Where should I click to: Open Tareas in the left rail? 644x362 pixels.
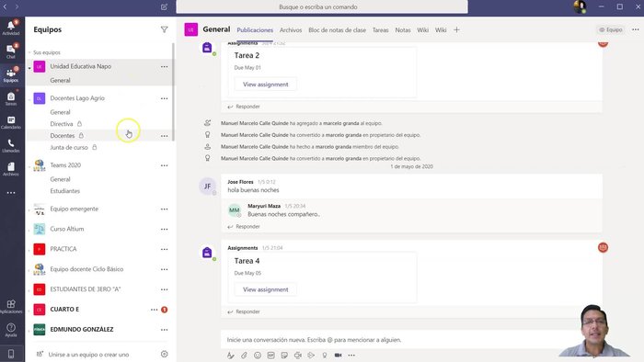pyautogui.click(x=11, y=98)
